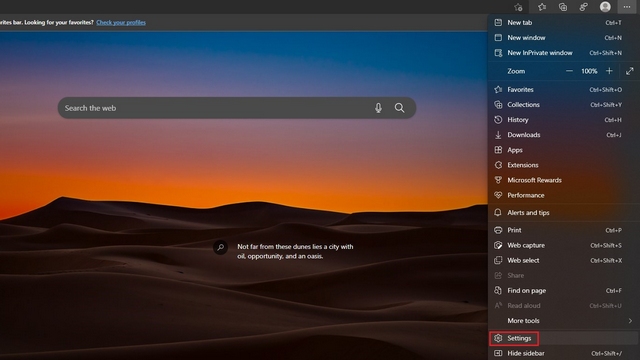This screenshot has height=360, width=640.
Task: Click the Web capture icon in menu
Action: coord(498,245)
